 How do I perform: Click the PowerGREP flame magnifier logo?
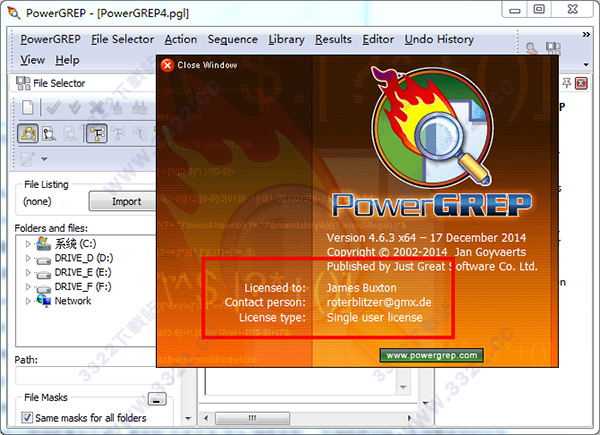tap(432, 127)
